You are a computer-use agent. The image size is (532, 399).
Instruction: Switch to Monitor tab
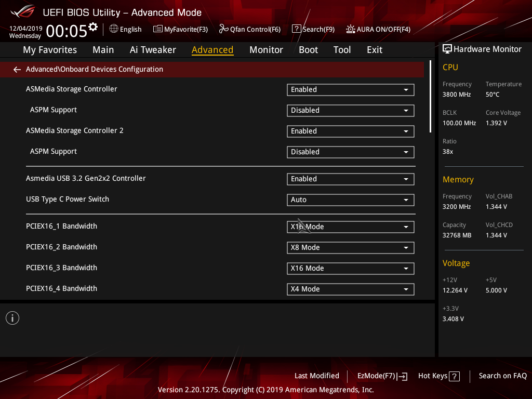pos(266,50)
